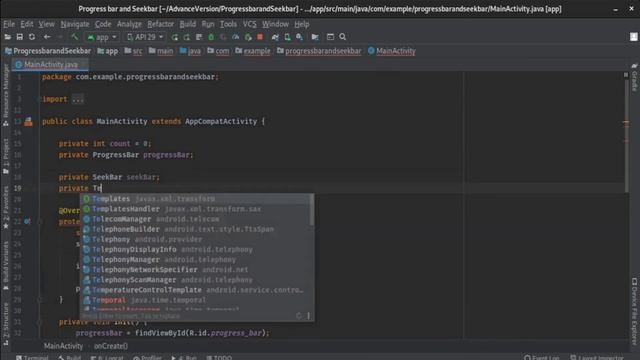Click the progressbarandseekbar breadcrumb
Image resolution: width=640 pixels, height=360 pixels.
pos(319,51)
